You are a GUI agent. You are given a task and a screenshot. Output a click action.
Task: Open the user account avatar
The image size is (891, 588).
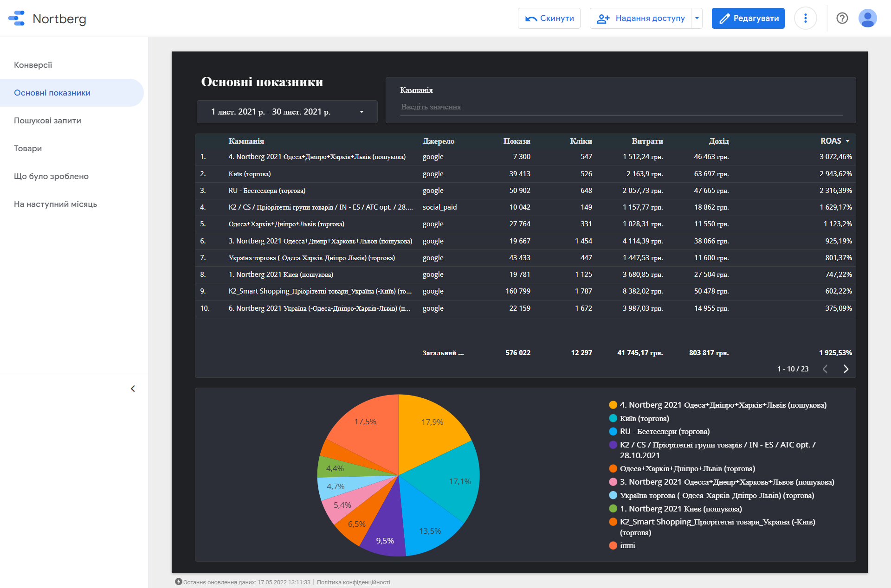coord(867,18)
